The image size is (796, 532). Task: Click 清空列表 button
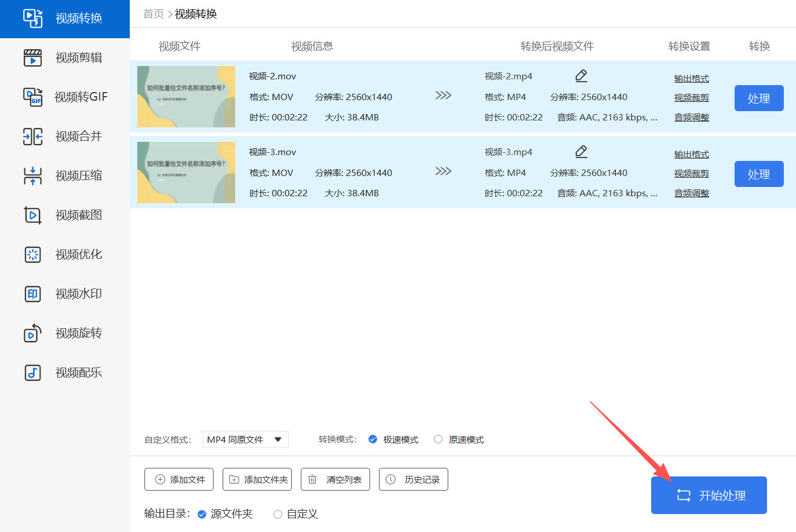[335, 479]
